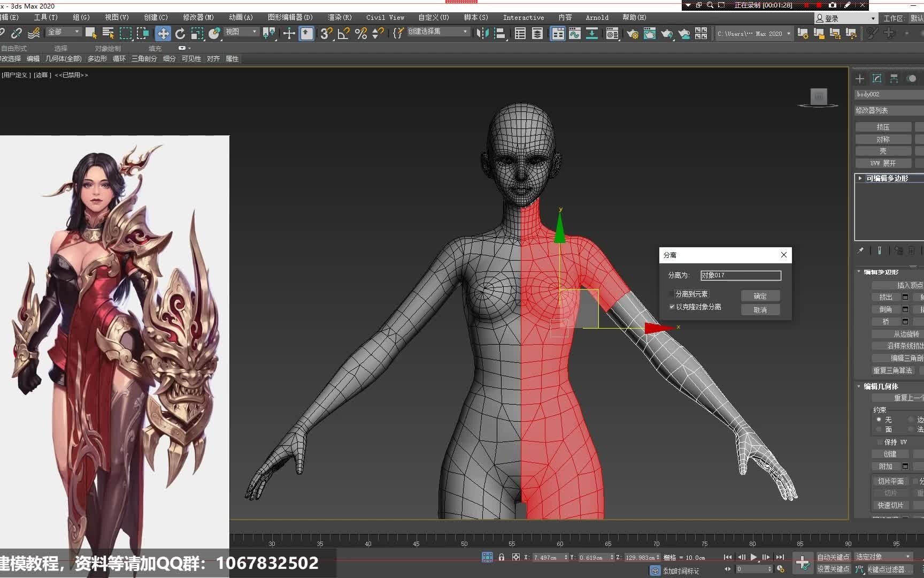The width and height of the screenshot is (924, 578).
Task: Toggle Isolate Selection icon in status bar
Action: [x=488, y=557]
